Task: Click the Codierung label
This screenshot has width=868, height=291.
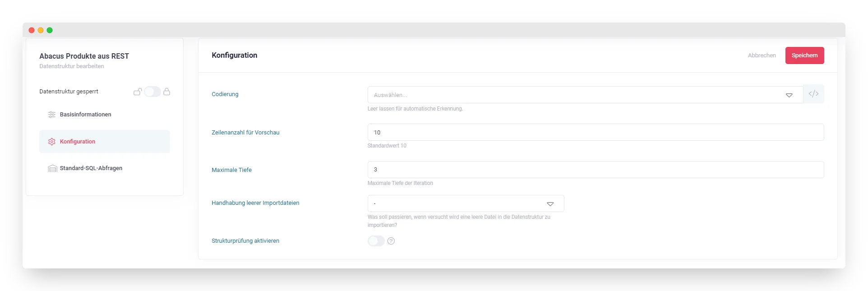Action: pos(225,94)
